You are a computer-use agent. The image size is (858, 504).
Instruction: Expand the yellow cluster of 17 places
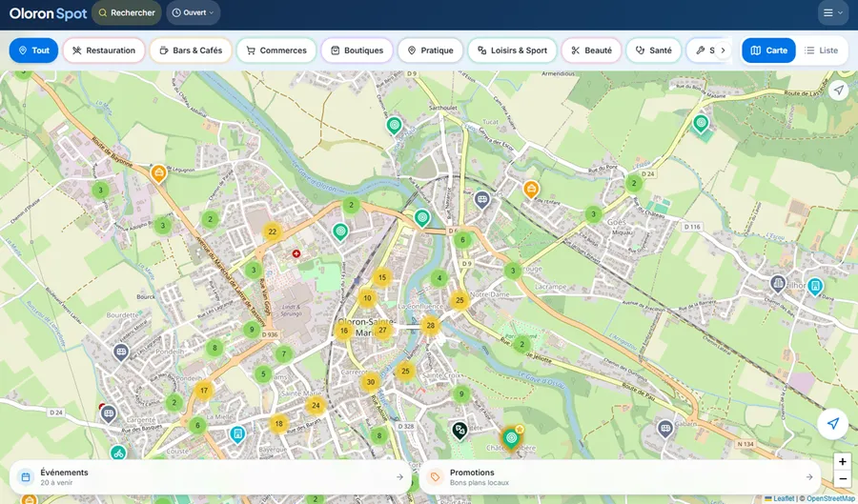coord(204,391)
